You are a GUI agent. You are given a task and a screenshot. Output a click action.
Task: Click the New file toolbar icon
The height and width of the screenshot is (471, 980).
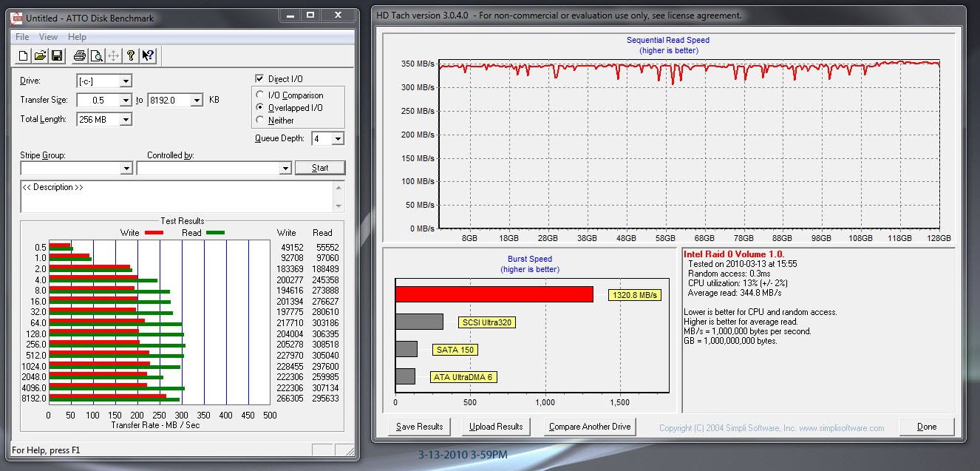click(24, 55)
